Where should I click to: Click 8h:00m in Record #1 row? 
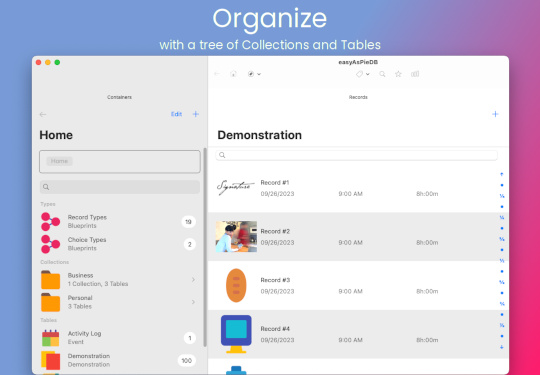pos(427,194)
